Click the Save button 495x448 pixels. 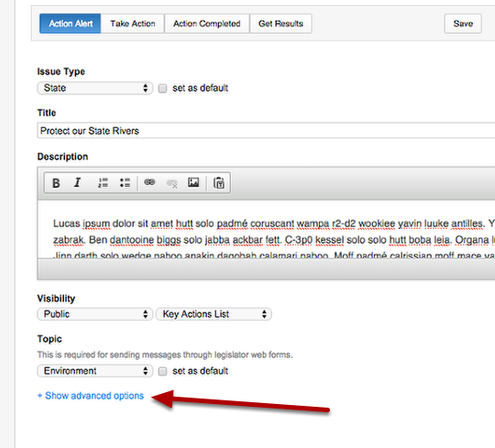tap(463, 24)
